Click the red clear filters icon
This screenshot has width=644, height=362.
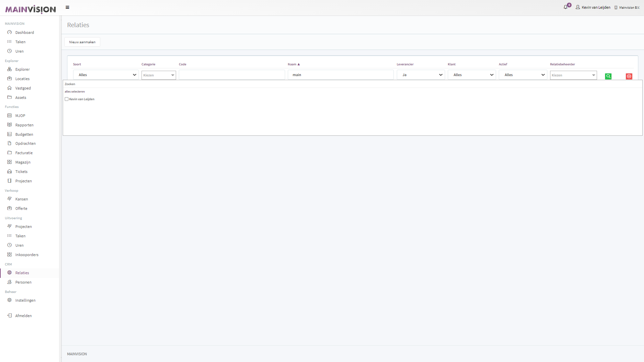coord(629,76)
